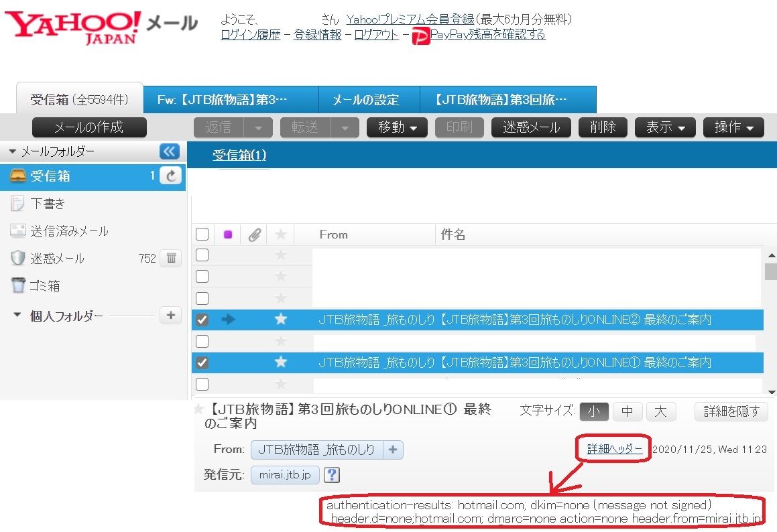Click the star column header icon
This screenshot has width=777, height=532.
pos(280,235)
